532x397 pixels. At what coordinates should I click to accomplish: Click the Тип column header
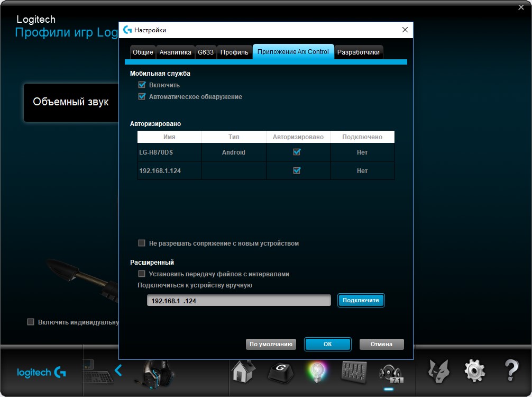coord(234,137)
